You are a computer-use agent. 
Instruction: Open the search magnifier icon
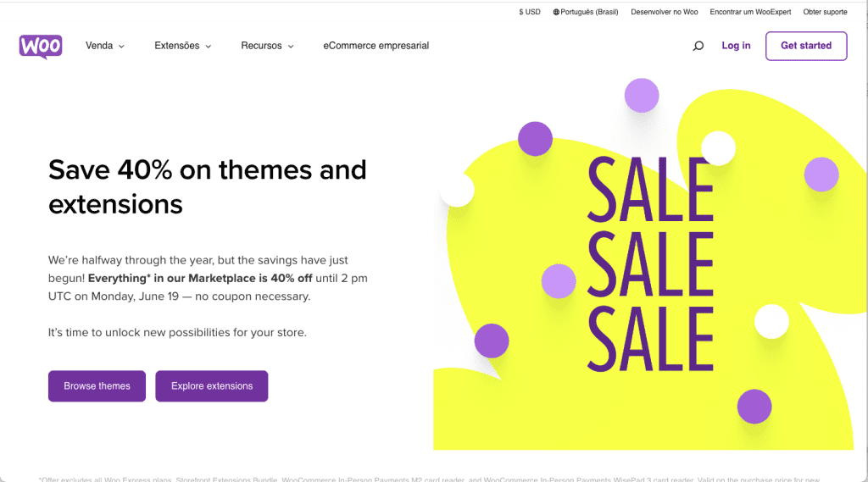[698, 46]
